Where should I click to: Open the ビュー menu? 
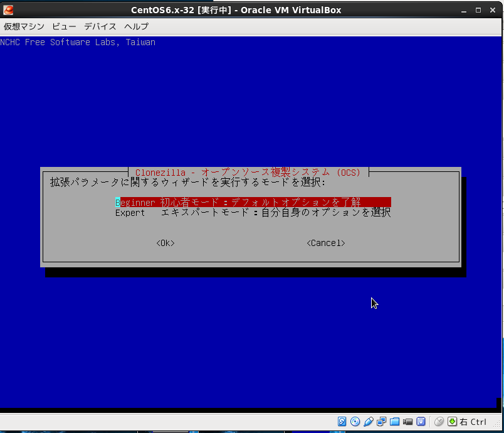[64, 26]
